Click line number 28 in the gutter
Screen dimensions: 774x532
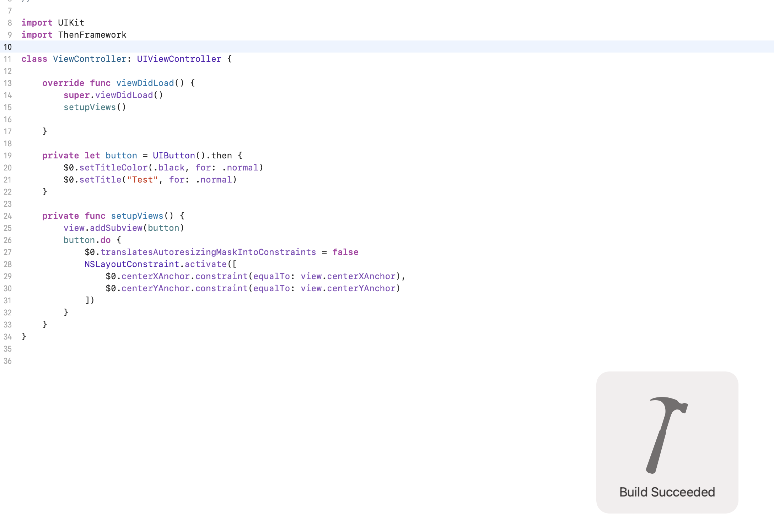coord(8,264)
